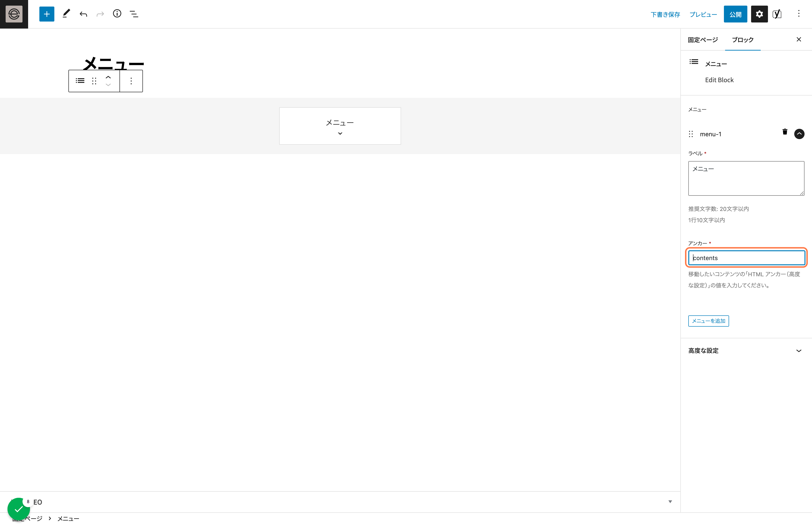Click the メニューを追加 button
Viewport: 812px width, 524px height.
pyautogui.click(x=708, y=321)
